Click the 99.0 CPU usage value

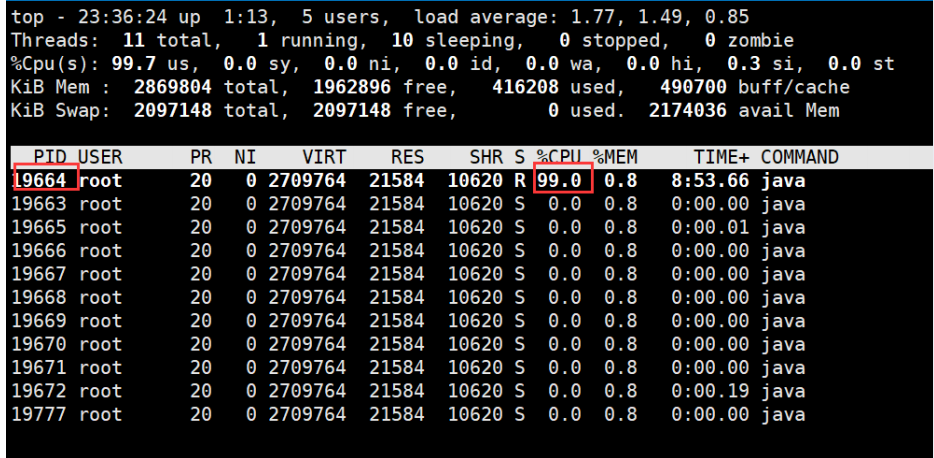(x=559, y=180)
